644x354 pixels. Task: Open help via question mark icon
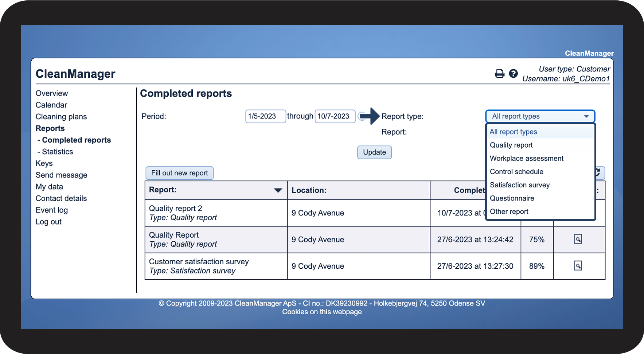513,74
